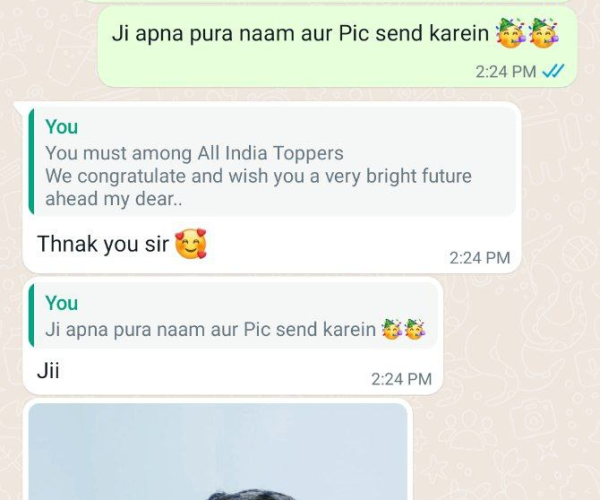The width and height of the screenshot is (600, 500).
Task: Tap the 'You' label in first quoted reply
Action: point(61,127)
